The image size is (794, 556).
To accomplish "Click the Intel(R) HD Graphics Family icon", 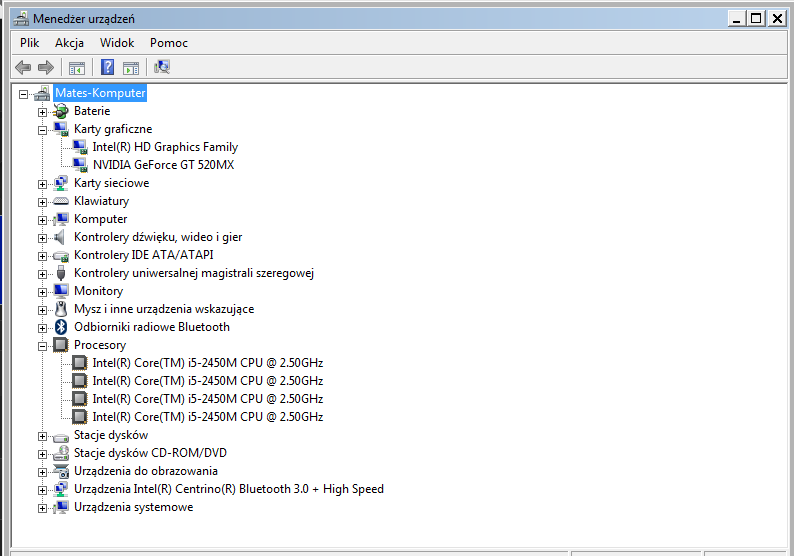I will pyautogui.click(x=80, y=147).
